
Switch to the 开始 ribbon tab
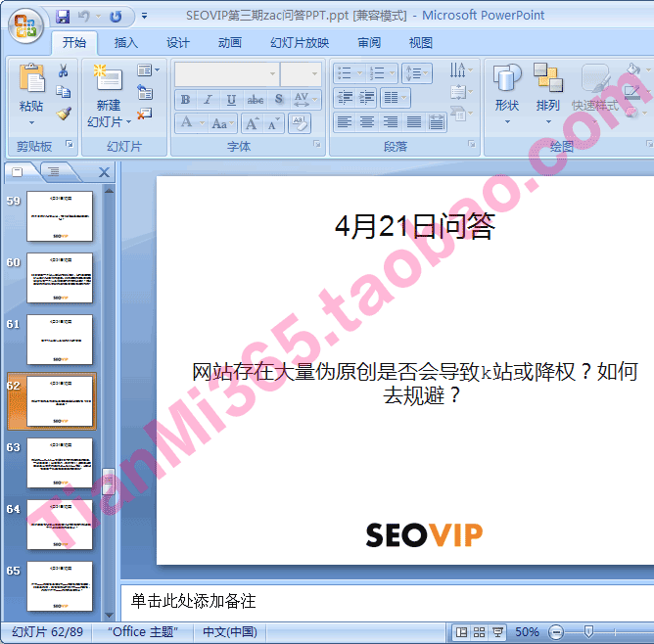coord(74,43)
